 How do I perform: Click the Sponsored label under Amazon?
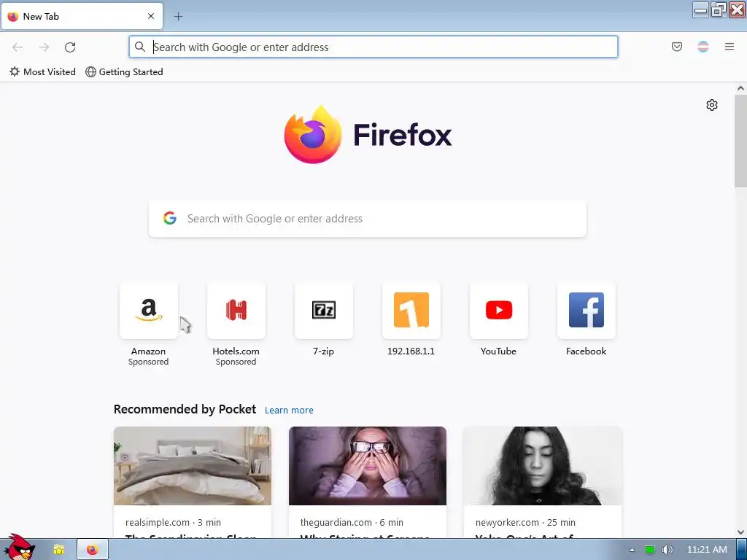148,362
